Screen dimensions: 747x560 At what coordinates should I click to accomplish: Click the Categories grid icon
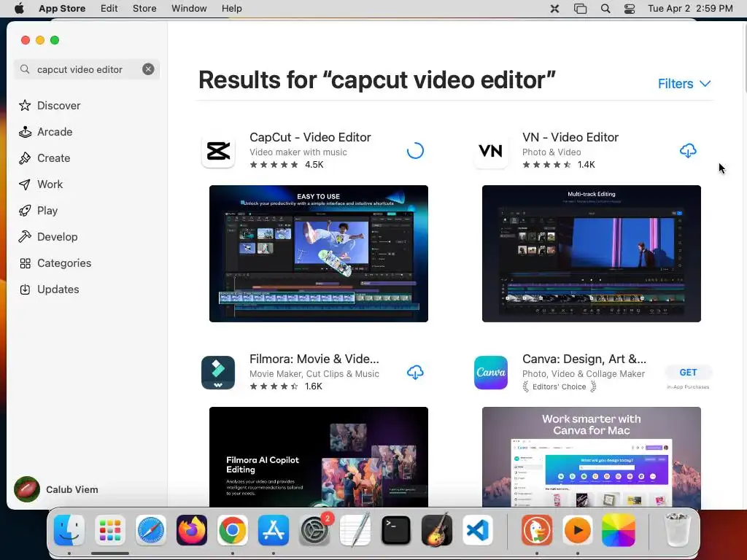click(x=25, y=263)
